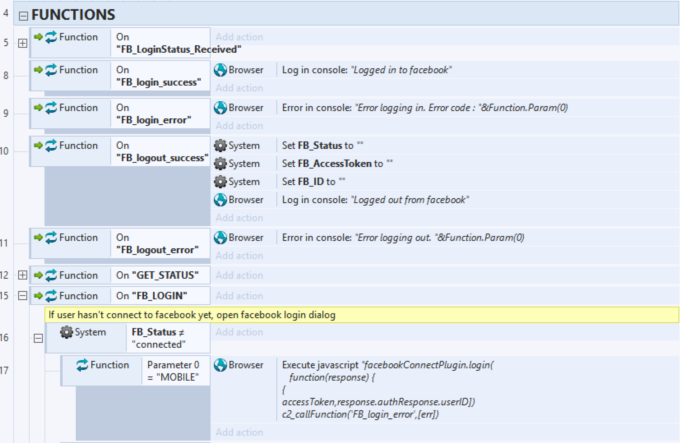Click Add action under FB_logout_error event

pyautogui.click(x=239, y=256)
